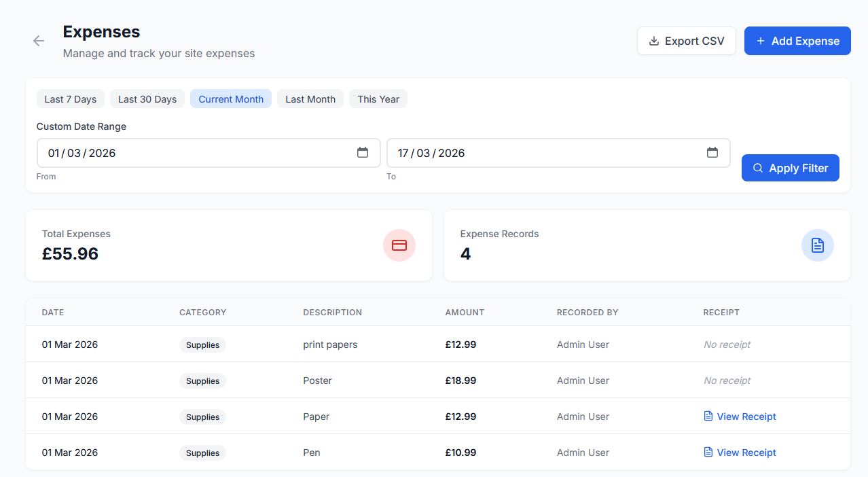Open the From date calendar picker icon
This screenshot has height=477, width=868.
point(363,153)
